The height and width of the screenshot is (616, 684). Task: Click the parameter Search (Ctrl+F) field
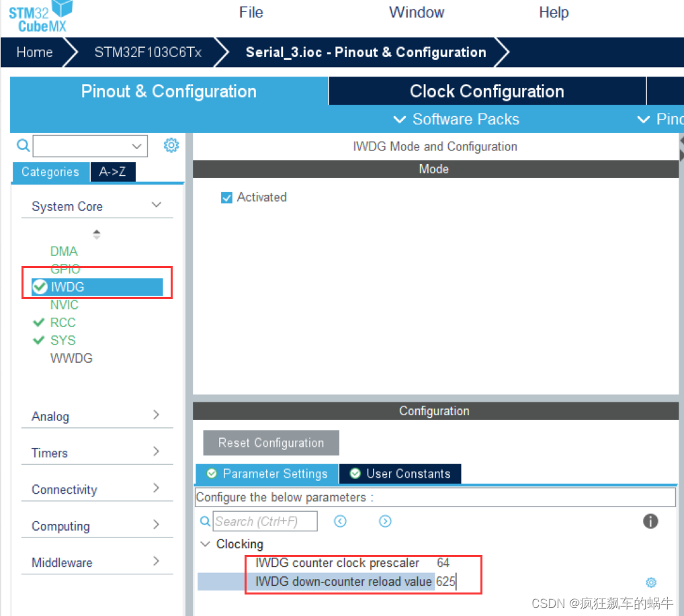point(265,521)
